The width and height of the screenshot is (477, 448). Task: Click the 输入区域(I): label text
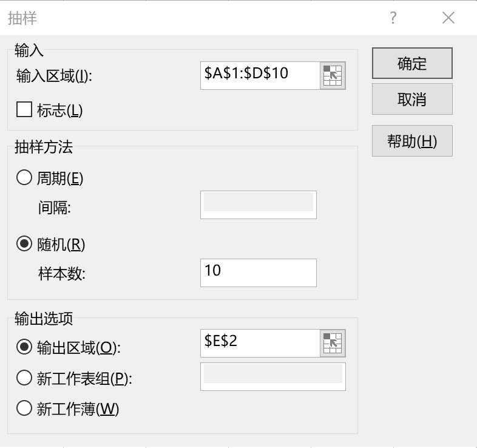[54, 76]
